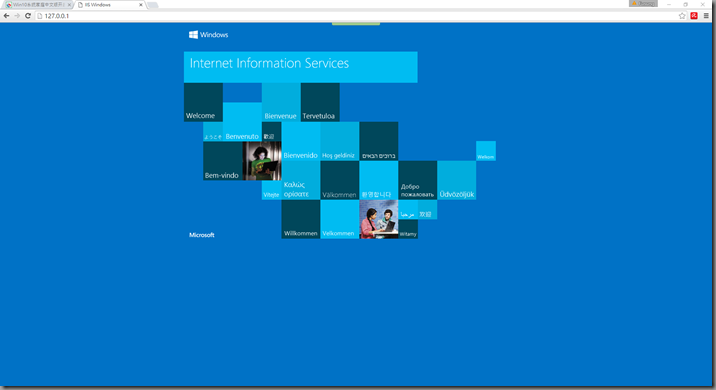
Task: Open a new tab with the new-tab button
Action: tap(153, 5)
